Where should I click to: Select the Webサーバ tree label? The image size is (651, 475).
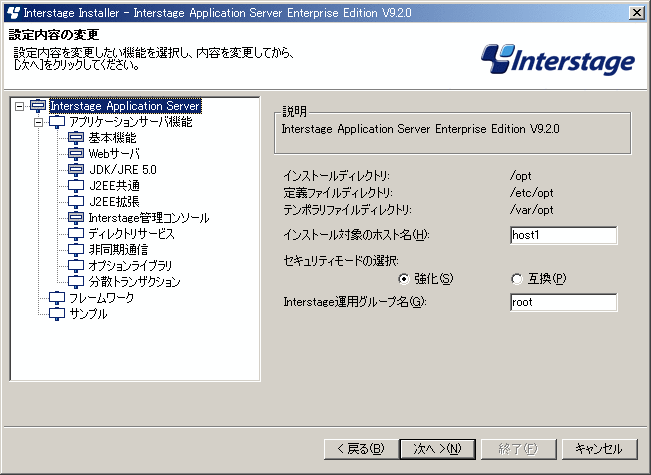point(114,154)
